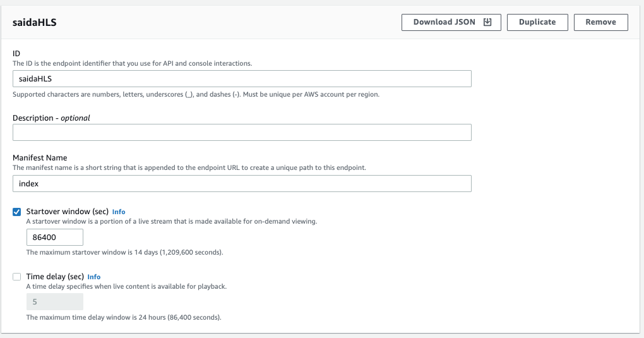Click the Description - optional label
The height and width of the screenshot is (338, 644).
tap(51, 118)
